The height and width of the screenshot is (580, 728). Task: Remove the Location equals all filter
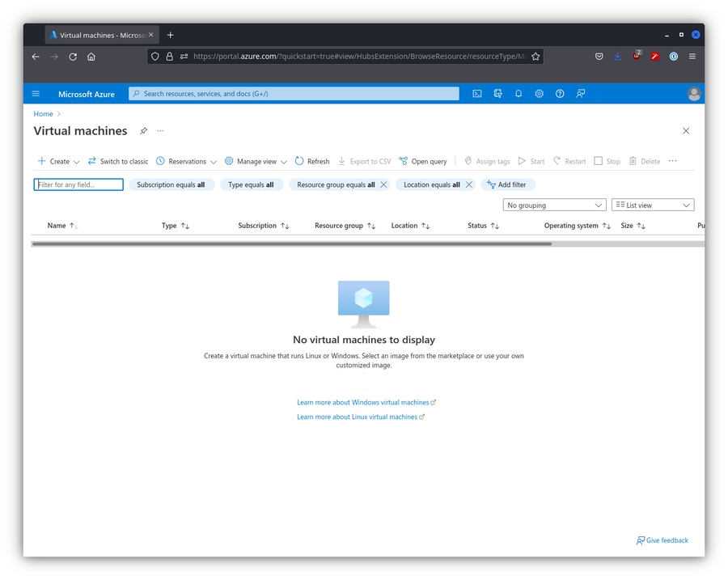468,184
